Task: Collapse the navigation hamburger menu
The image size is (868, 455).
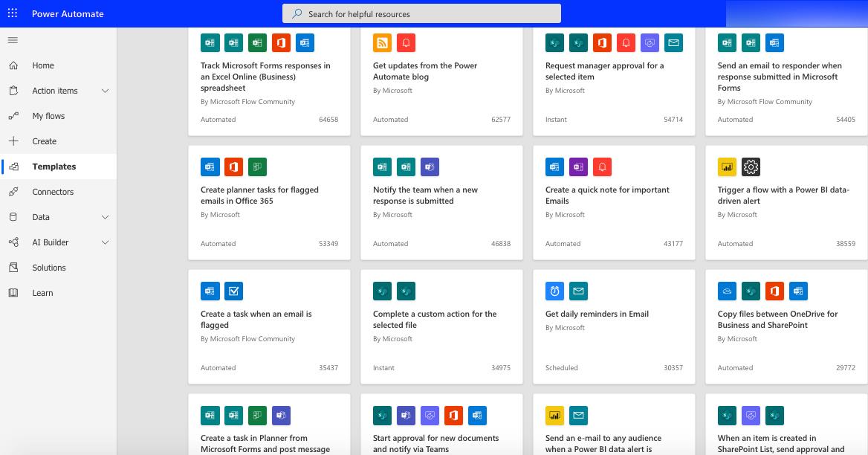Action: 13,40
